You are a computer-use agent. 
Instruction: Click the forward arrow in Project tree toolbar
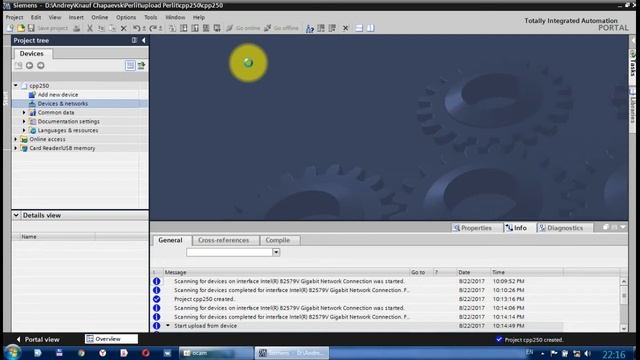coord(41,65)
